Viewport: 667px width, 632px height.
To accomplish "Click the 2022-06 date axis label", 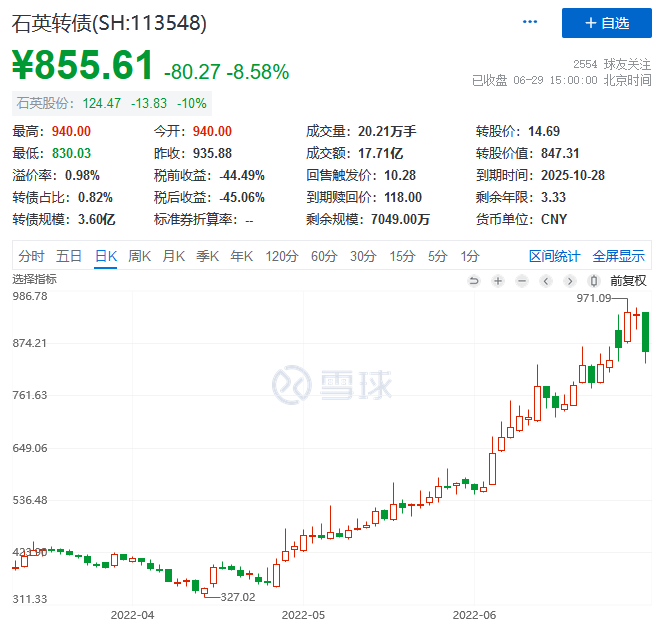I will [x=474, y=615].
